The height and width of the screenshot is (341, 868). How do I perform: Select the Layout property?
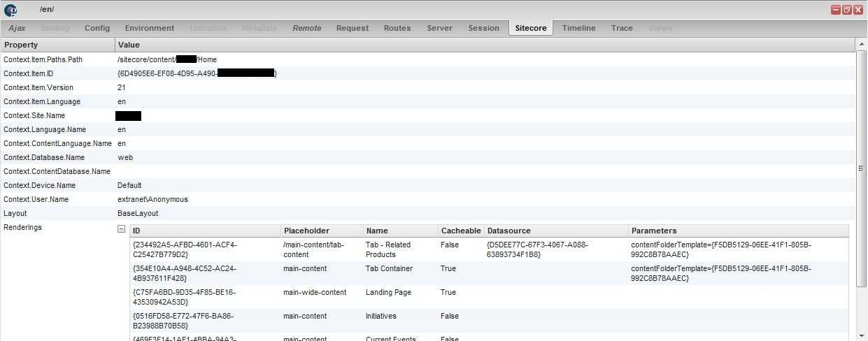[15, 213]
